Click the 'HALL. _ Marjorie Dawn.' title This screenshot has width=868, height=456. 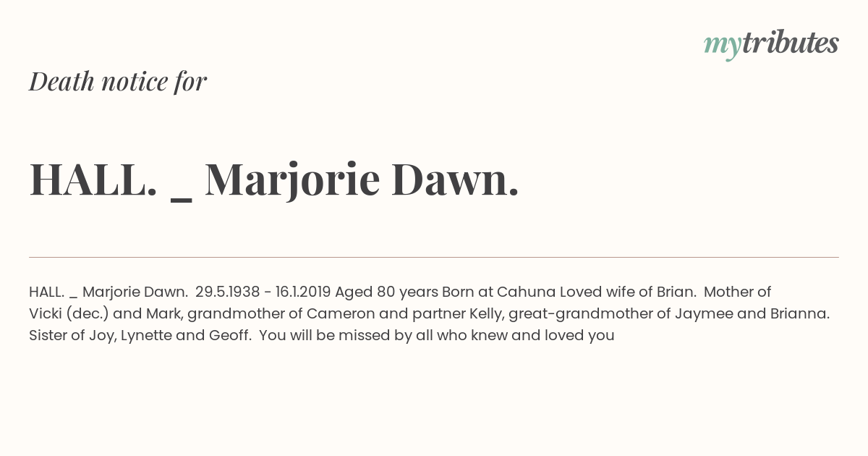[x=274, y=180]
